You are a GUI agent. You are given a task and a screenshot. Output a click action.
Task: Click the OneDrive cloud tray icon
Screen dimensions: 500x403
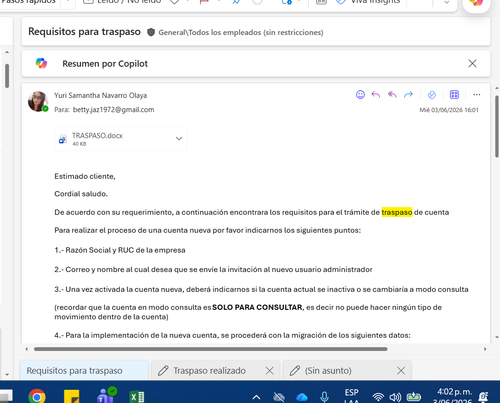click(302, 397)
